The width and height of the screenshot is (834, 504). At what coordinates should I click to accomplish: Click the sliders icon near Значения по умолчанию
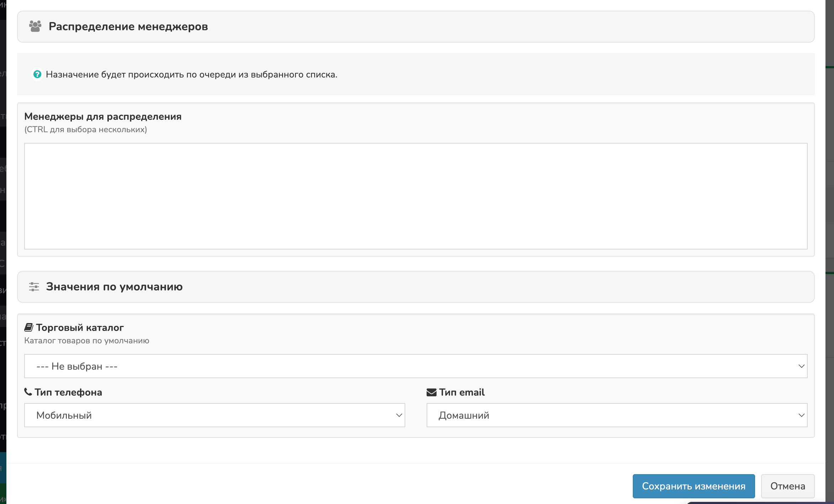tap(34, 286)
